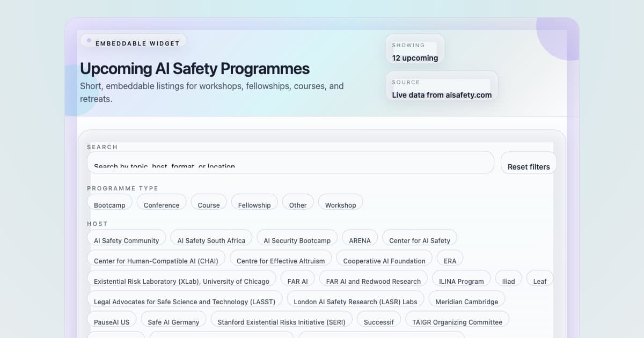The height and width of the screenshot is (338, 644).
Task: Filter by ILINA Program host
Action: coord(462,278)
